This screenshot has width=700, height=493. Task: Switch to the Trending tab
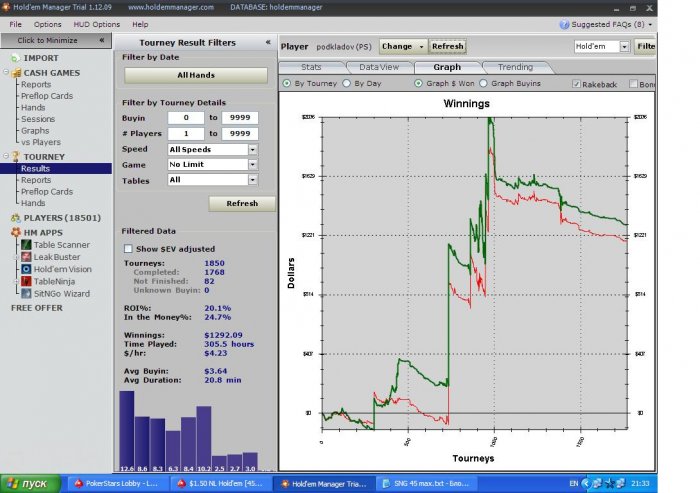516,67
